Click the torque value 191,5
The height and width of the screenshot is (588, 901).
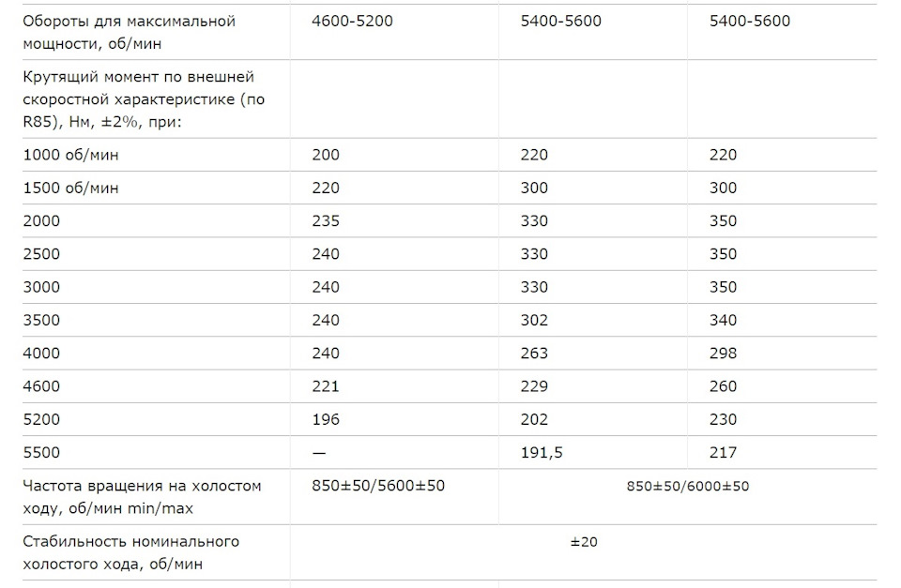(542, 452)
